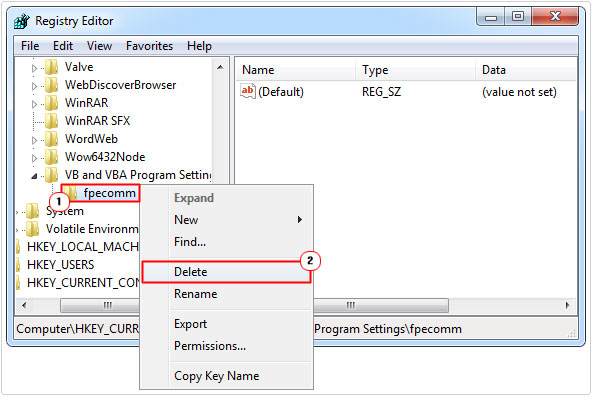This screenshot has width=592, height=396.
Task: Expand the Wow6432Node key
Action: point(34,158)
